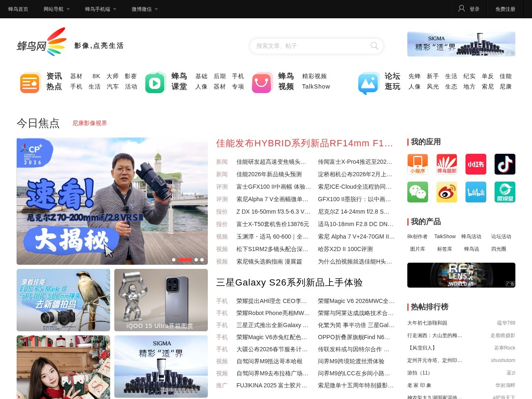The height and width of the screenshot is (399, 532).
Task: Click the 免费注册 registration link
Action: [x=505, y=9]
